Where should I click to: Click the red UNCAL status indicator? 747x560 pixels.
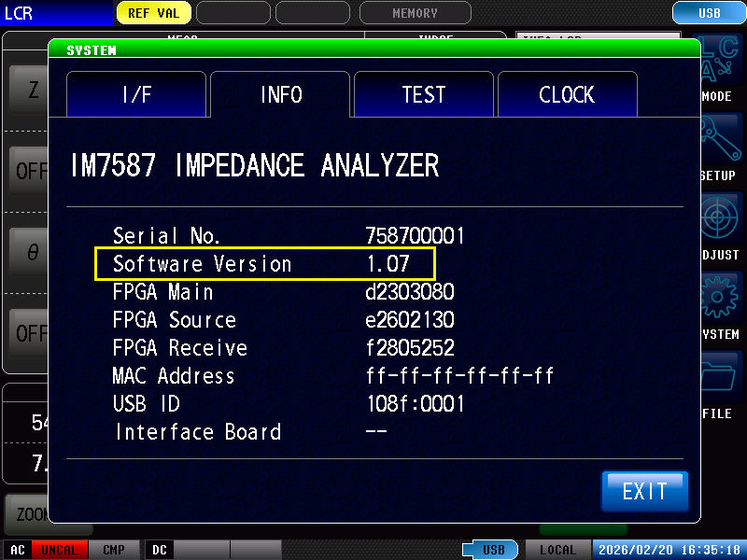(x=59, y=550)
